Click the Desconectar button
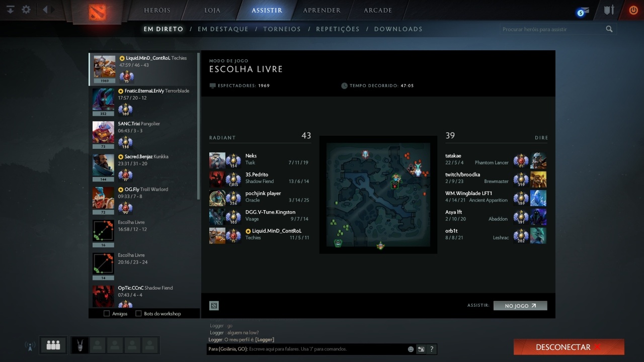This screenshot has width=644, height=362. [569, 347]
